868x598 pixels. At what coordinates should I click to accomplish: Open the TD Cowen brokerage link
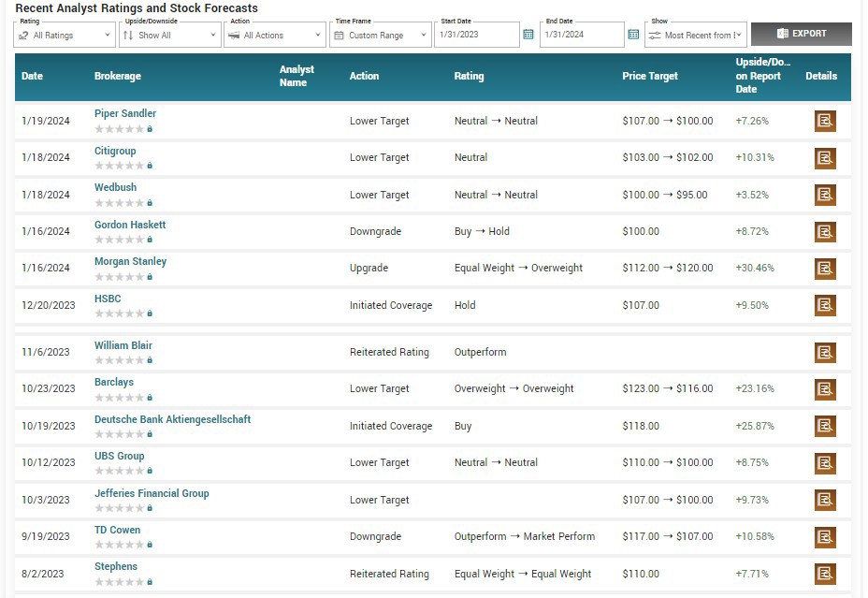(117, 530)
